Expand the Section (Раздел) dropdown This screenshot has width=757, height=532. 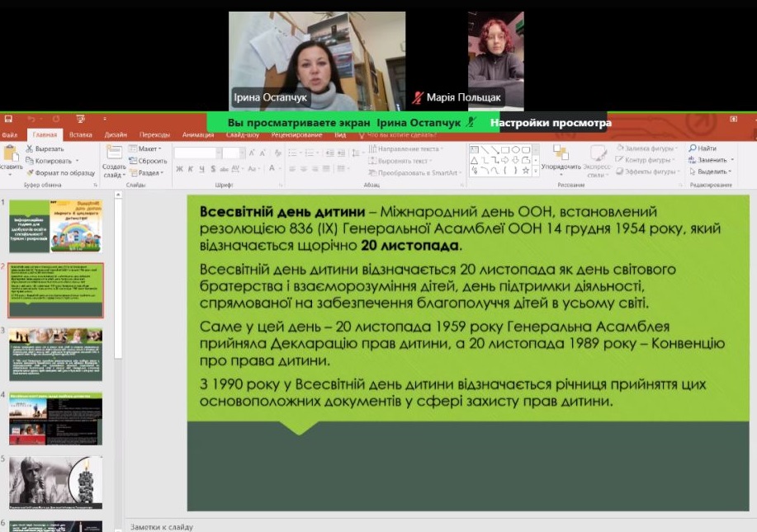pyautogui.click(x=145, y=172)
